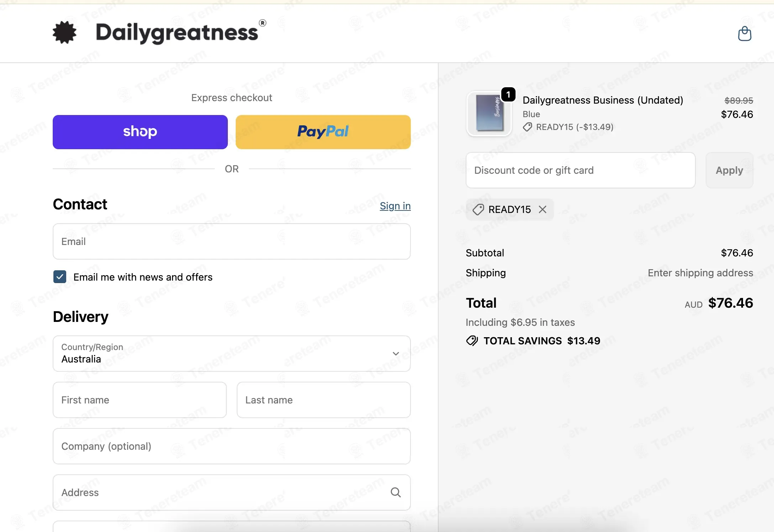Image resolution: width=774 pixels, height=532 pixels.
Task: Click the Total Savings tag icon
Action: (472, 341)
